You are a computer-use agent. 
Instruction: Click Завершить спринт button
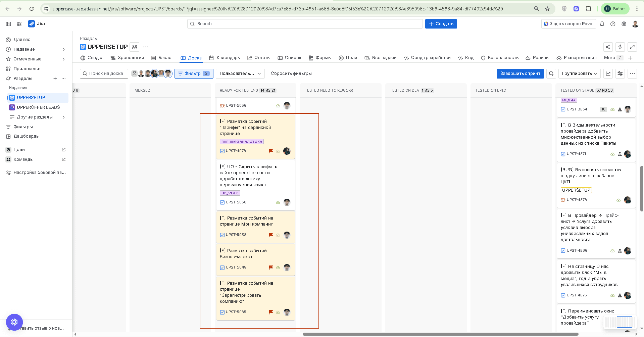pyautogui.click(x=520, y=74)
